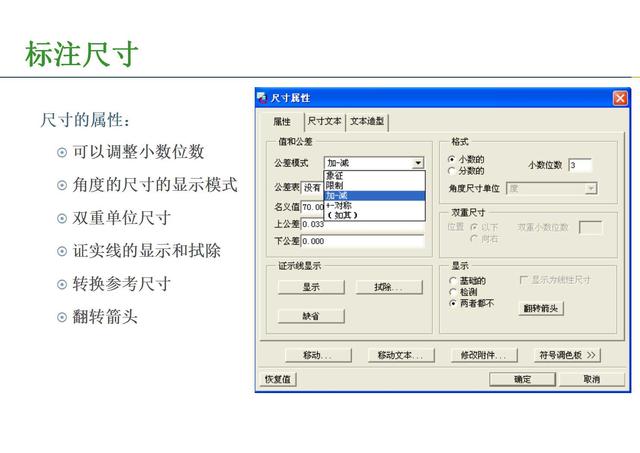Click the 尺寸属性 dialog title icon

tap(262, 98)
